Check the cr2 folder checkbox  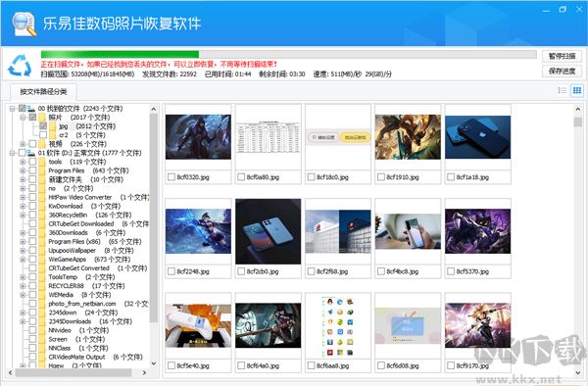[43, 135]
